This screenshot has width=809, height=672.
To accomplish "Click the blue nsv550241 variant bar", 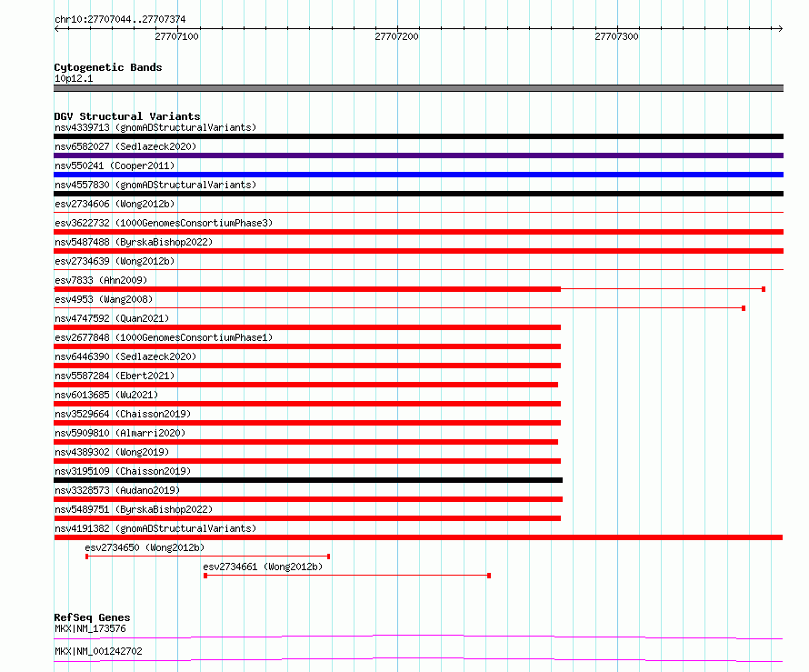I will point(418,175).
